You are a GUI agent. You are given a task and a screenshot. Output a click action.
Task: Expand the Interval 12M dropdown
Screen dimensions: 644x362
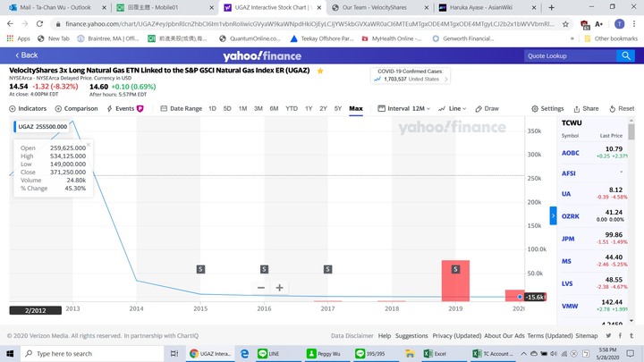(x=403, y=108)
